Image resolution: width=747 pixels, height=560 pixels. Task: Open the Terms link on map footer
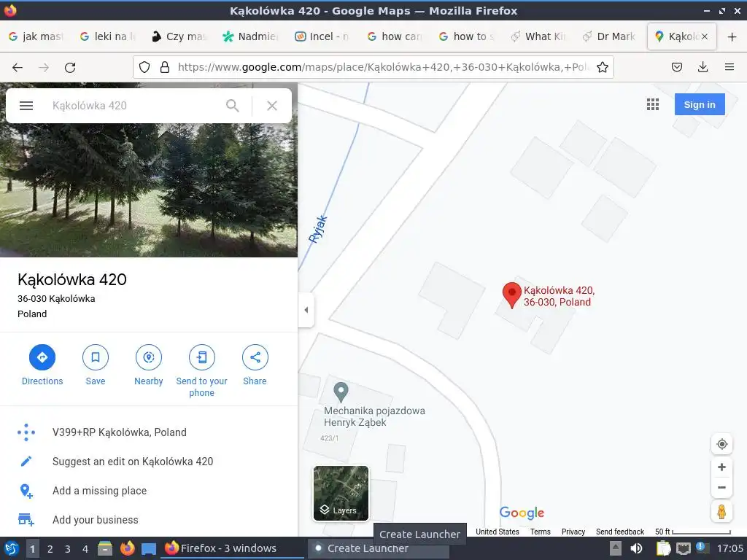click(541, 532)
